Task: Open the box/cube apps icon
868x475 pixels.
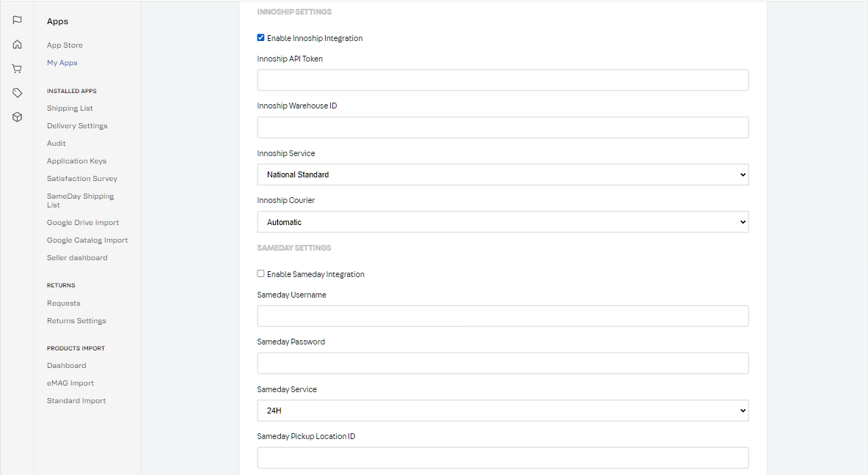Action: coord(17,117)
